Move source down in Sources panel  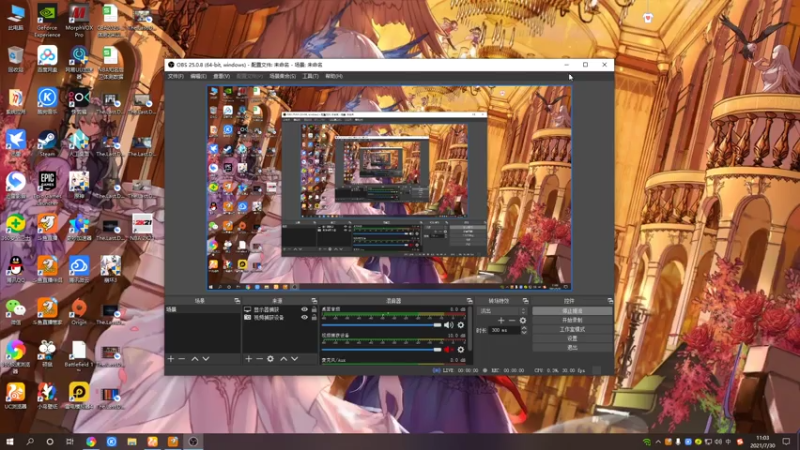[x=294, y=359]
